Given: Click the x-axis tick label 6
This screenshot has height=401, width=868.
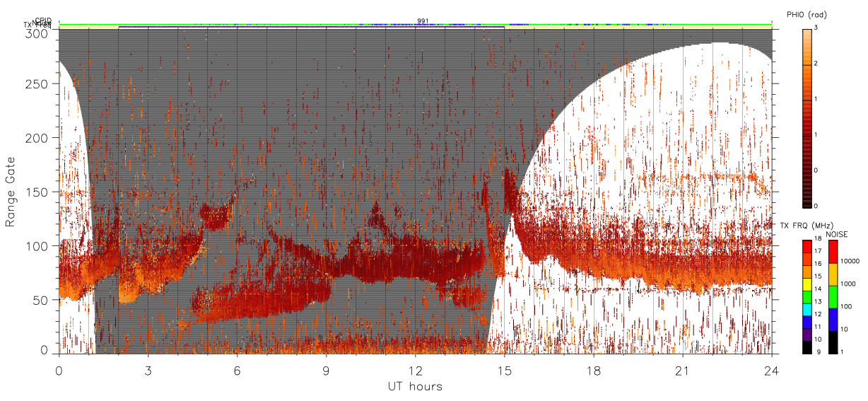Looking at the screenshot, I should [237, 371].
